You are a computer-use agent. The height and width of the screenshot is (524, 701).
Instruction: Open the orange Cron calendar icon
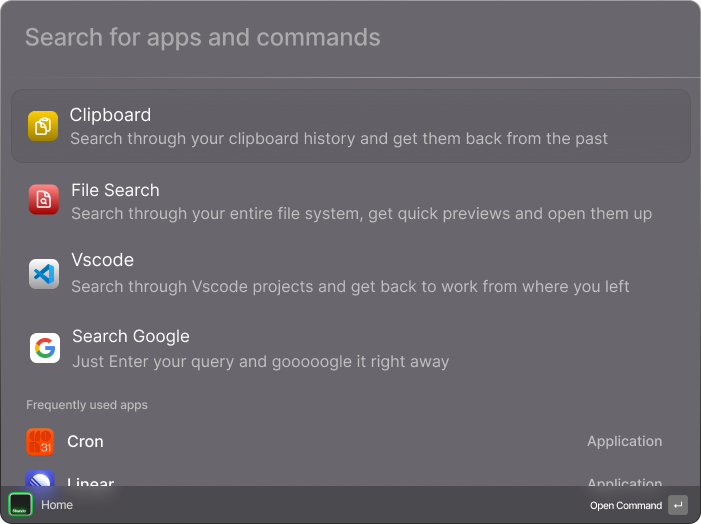[40, 442]
